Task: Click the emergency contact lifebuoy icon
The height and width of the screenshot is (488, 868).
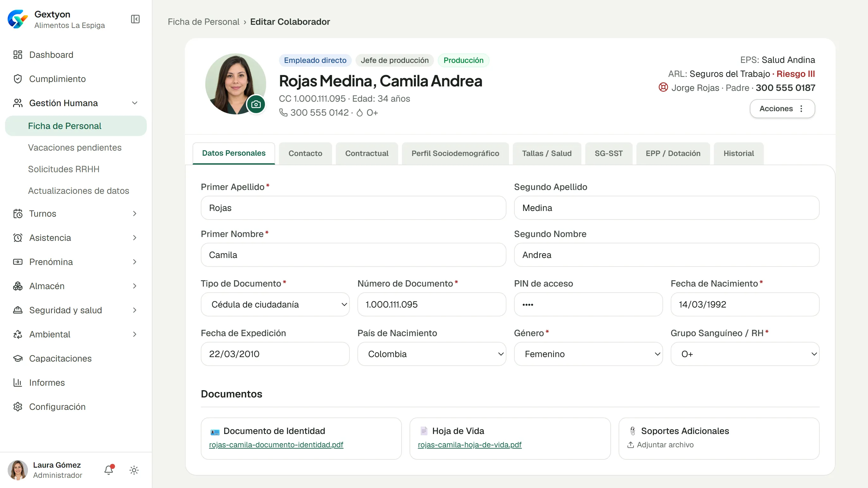Action: [663, 88]
